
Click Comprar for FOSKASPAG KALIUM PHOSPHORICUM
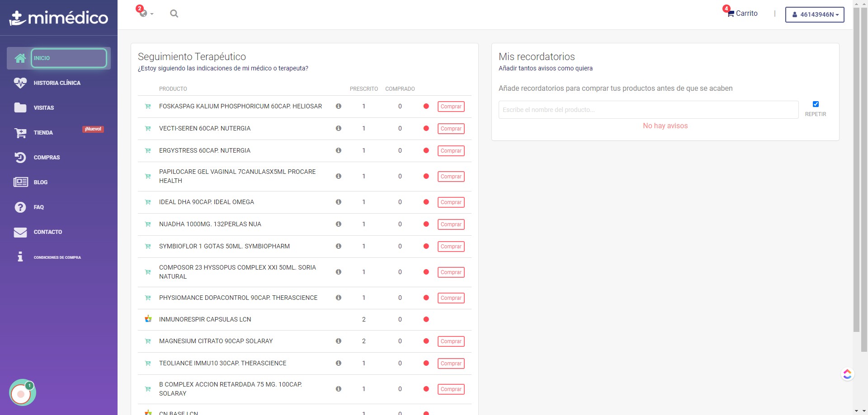(451, 107)
